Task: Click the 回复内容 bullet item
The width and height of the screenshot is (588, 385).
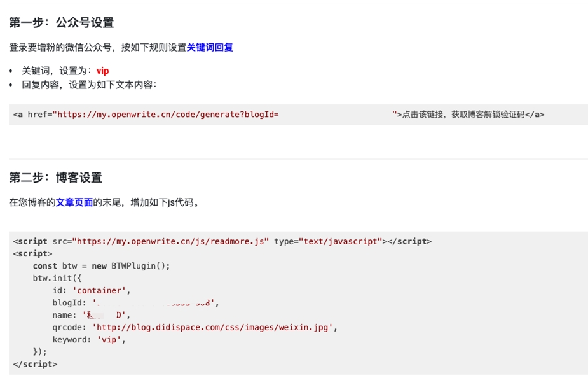Action: click(89, 84)
